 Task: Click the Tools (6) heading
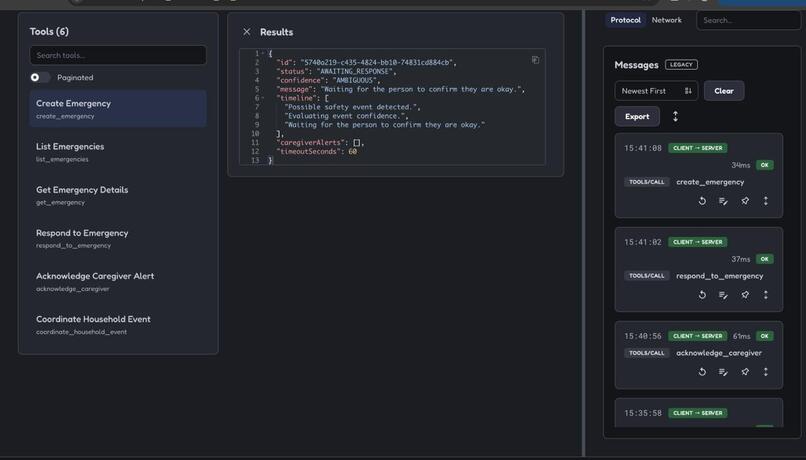[x=49, y=32]
